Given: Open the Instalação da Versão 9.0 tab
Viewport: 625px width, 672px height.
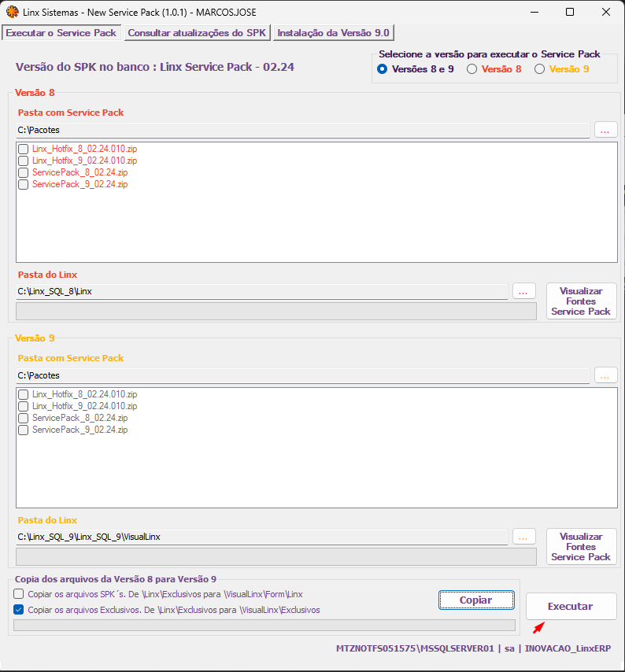Looking at the screenshot, I should (x=333, y=33).
